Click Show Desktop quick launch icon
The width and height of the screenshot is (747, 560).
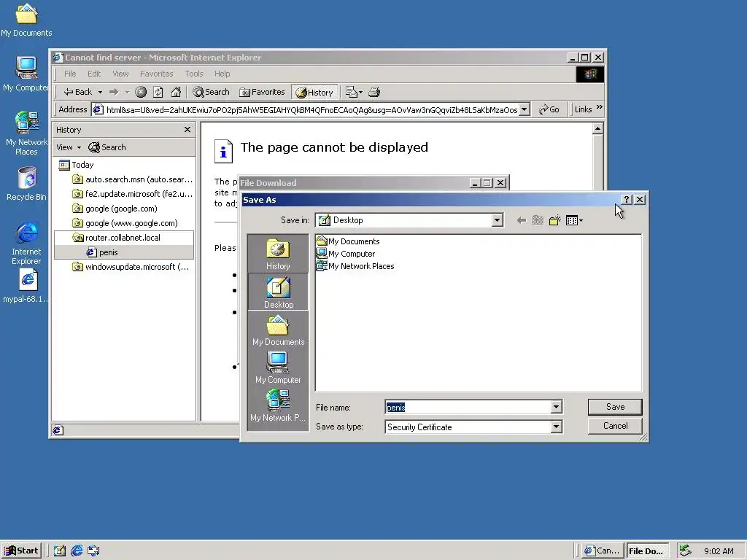coord(60,551)
